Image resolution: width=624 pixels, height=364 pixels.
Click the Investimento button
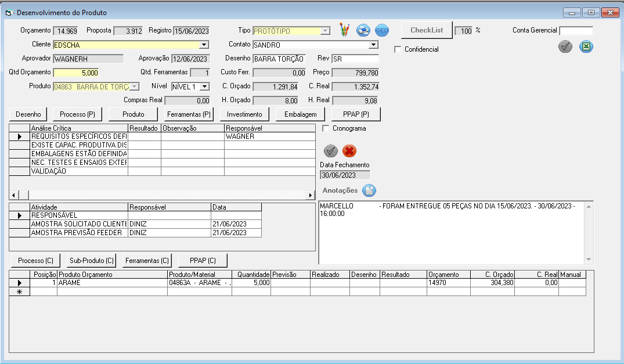(244, 114)
